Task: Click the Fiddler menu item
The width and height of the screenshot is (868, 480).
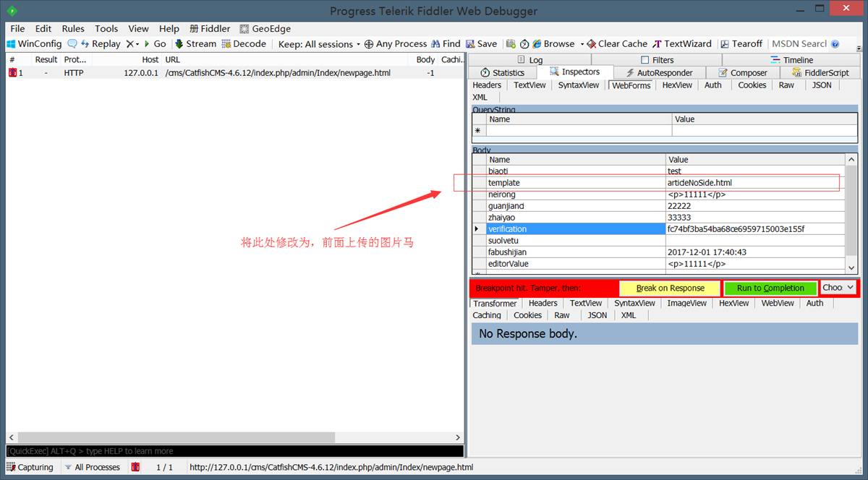Action: (x=210, y=28)
